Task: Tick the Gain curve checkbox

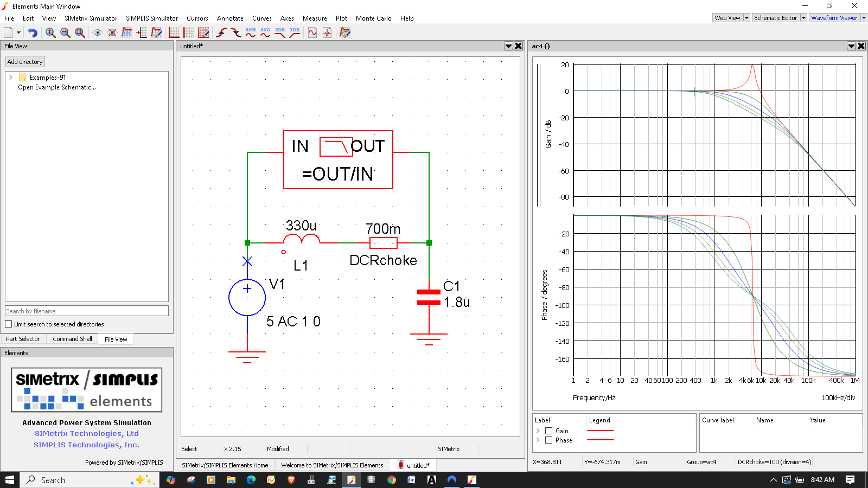Action: click(x=548, y=431)
